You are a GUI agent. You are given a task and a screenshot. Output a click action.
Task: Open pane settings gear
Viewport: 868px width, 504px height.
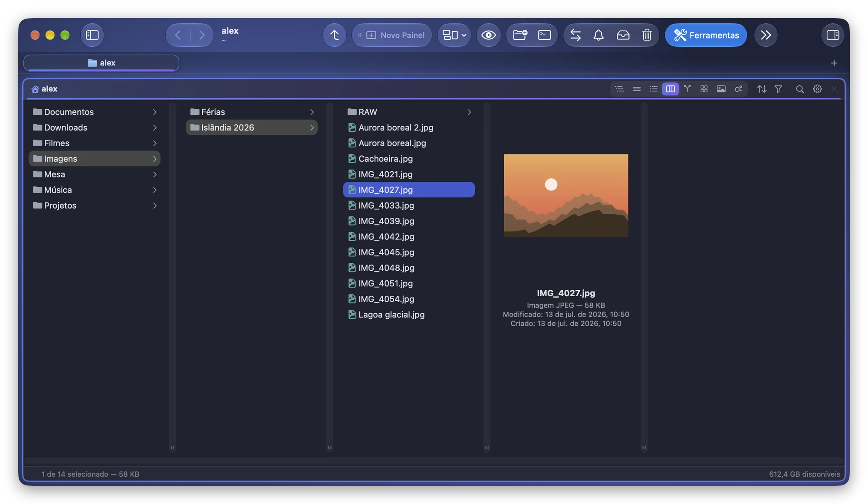coord(817,89)
